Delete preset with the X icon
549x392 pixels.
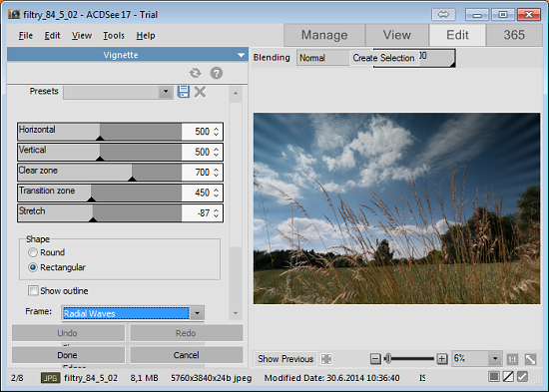[x=201, y=92]
